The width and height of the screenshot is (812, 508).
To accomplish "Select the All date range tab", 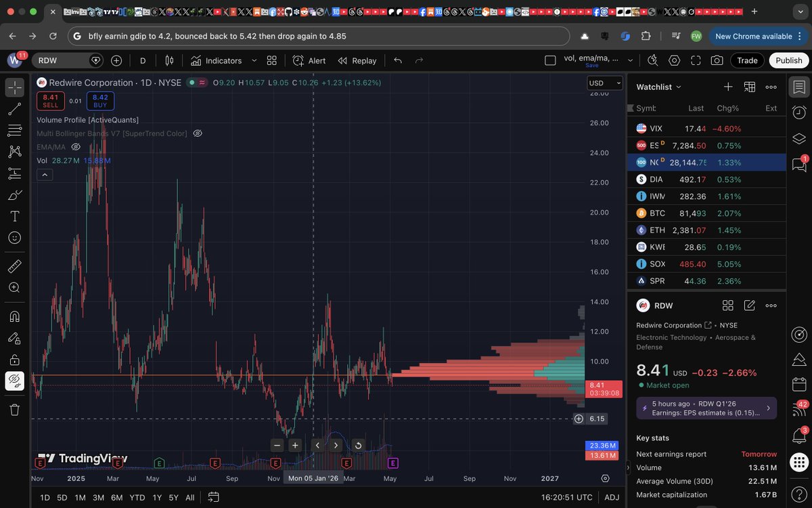I will pyautogui.click(x=190, y=497).
